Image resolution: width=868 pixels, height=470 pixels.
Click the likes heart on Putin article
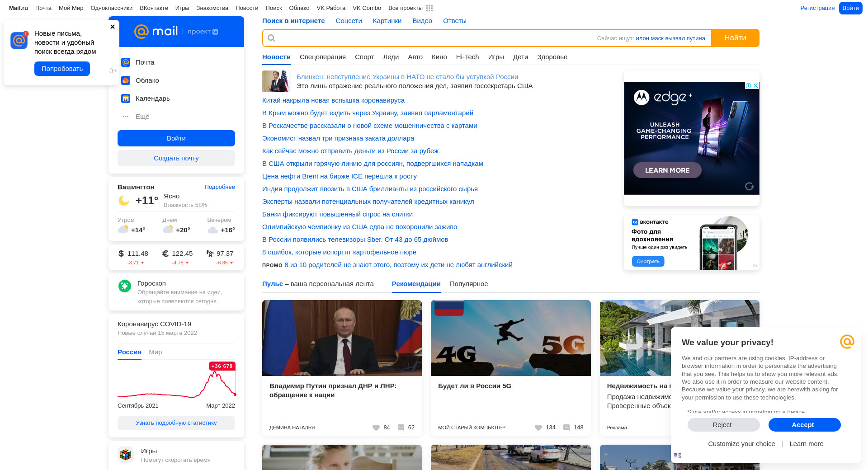(376, 428)
